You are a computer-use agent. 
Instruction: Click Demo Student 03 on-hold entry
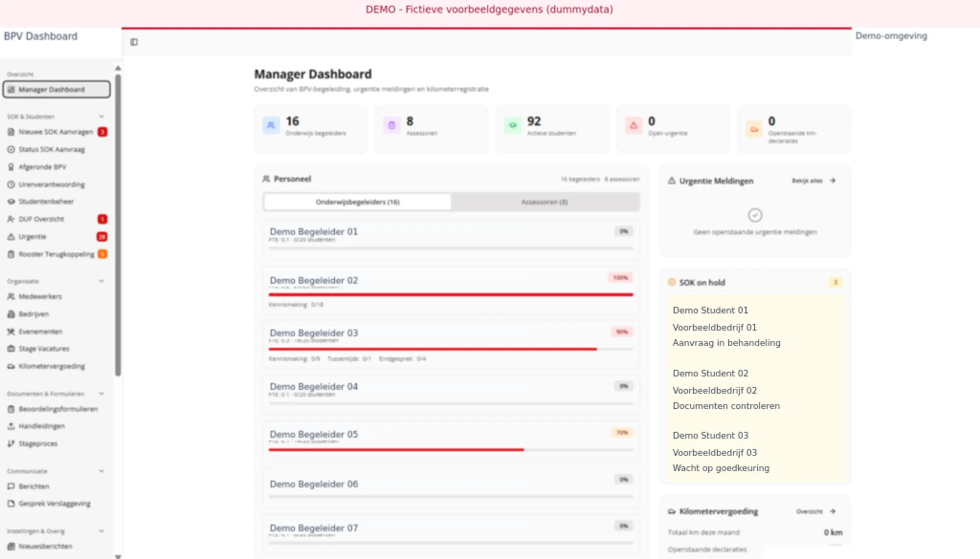[755, 452]
